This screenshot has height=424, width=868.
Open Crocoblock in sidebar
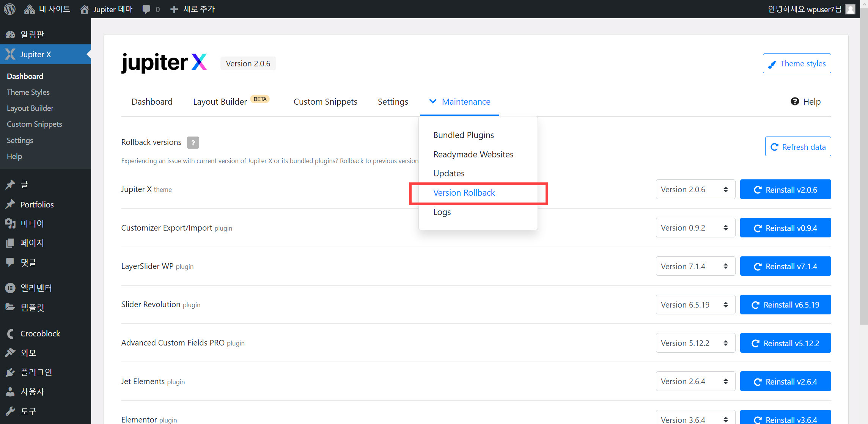[x=40, y=334]
